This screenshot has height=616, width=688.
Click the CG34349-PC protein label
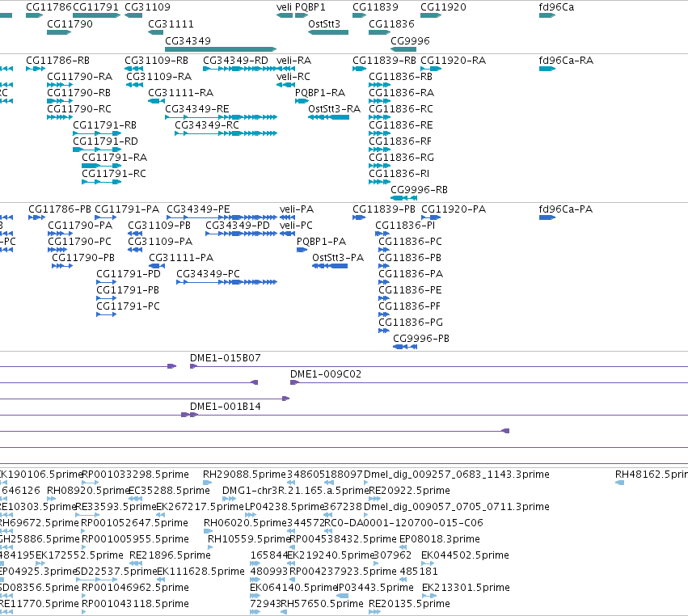pos(208,274)
